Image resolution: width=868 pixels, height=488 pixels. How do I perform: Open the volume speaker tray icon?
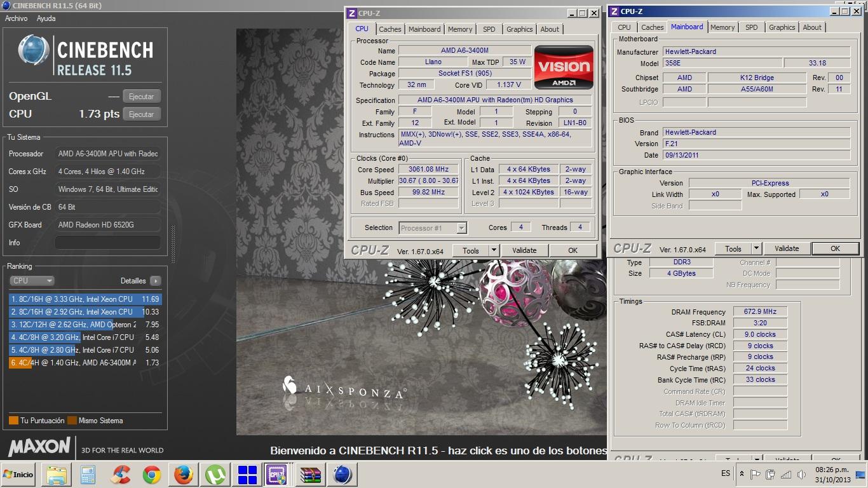pos(801,474)
